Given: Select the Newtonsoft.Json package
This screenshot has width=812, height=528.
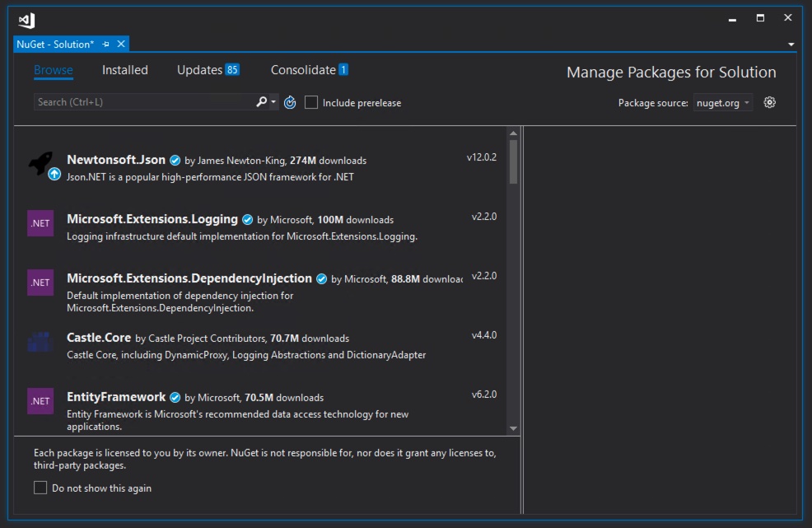Looking at the screenshot, I should 262,168.
